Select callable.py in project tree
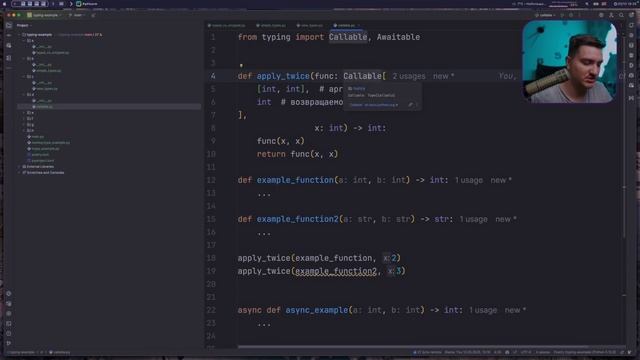 pyautogui.click(x=109, y=107)
